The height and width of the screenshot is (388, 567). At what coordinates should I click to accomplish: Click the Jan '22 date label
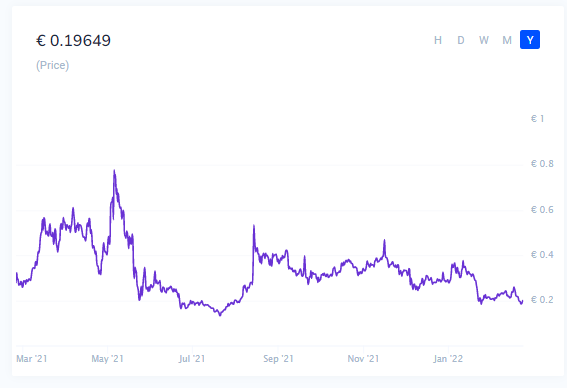click(x=448, y=359)
